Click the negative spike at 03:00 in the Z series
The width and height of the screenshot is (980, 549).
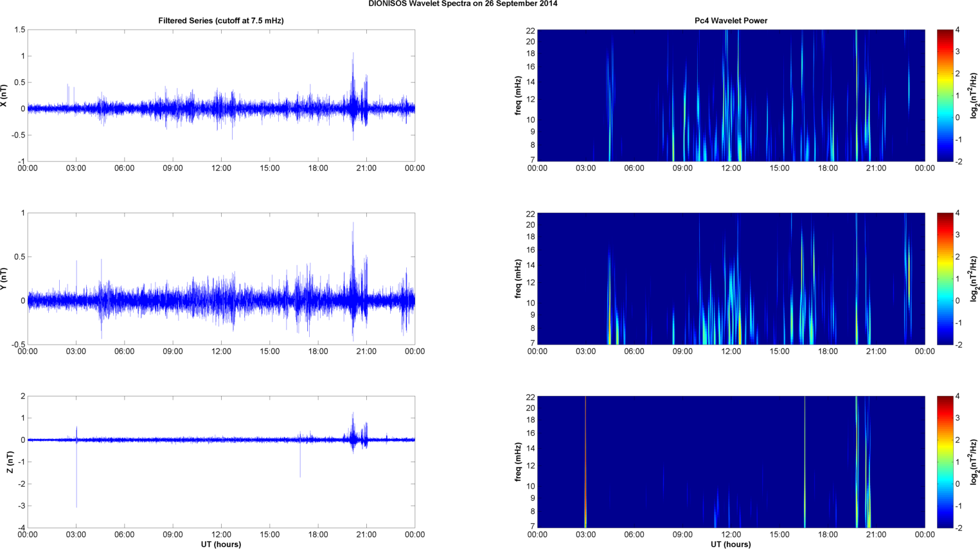tap(76, 476)
